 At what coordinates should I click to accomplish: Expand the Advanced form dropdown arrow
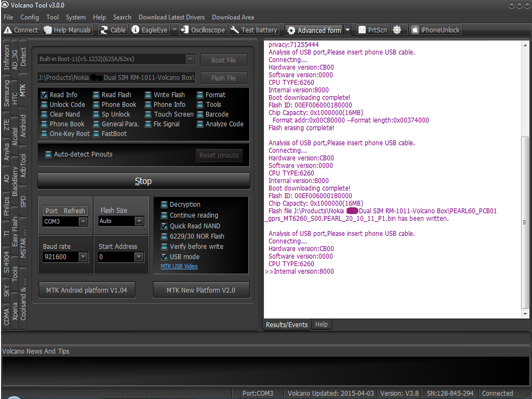point(348,30)
